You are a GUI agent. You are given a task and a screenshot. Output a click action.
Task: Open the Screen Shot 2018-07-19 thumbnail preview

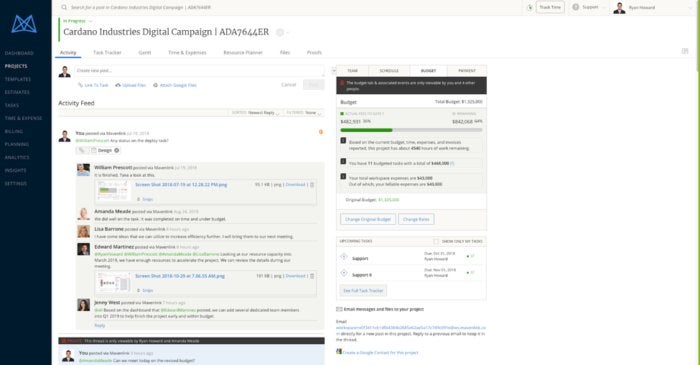point(113,191)
